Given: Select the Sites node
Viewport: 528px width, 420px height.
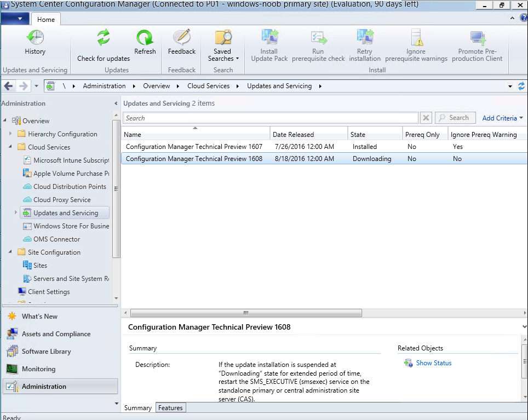Looking at the screenshot, I should [x=35, y=265].
